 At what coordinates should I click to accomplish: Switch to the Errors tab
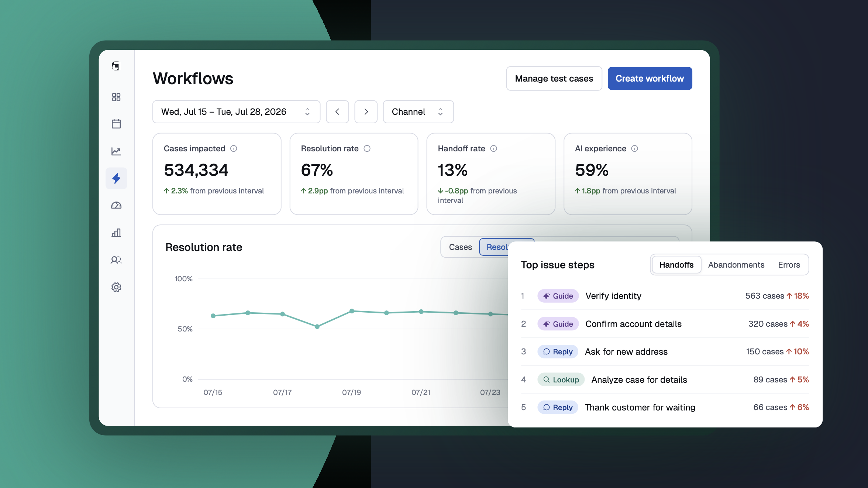789,265
